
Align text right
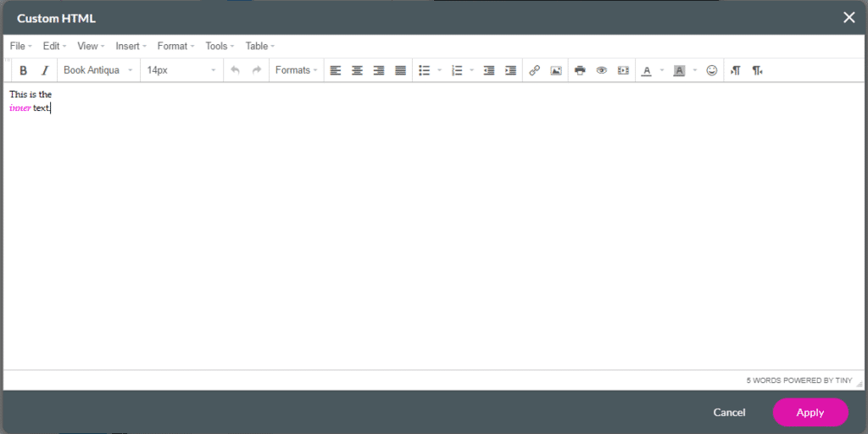pos(379,70)
